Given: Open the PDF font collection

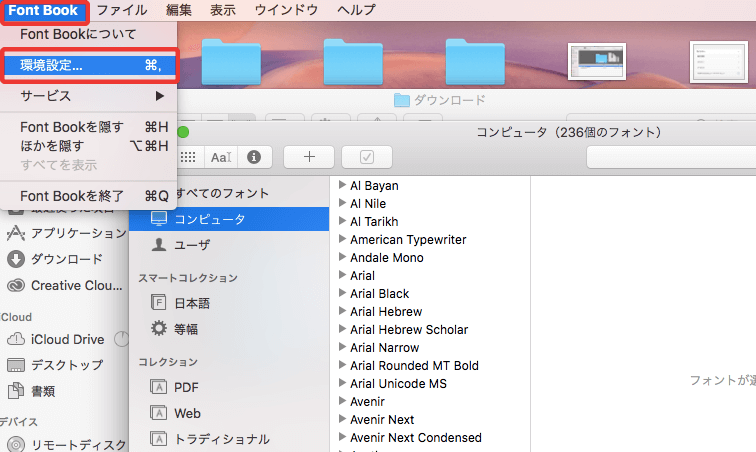Looking at the screenshot, I should coord(186,387).
